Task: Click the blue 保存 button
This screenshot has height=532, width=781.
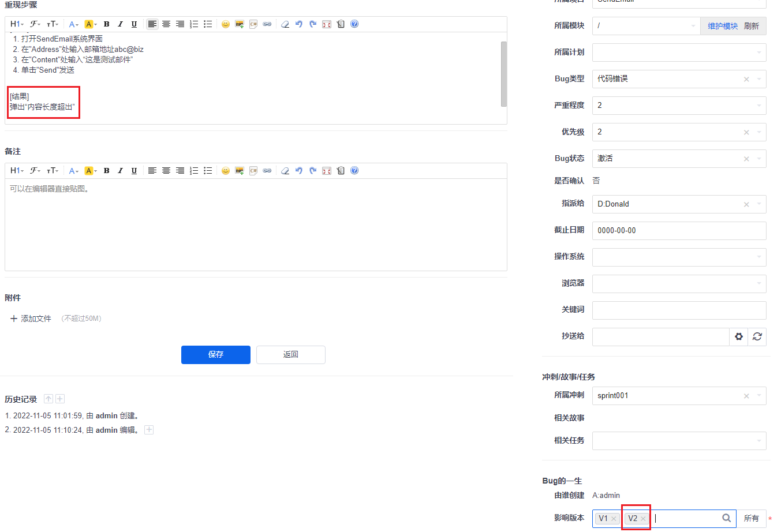Action: pyautogui.click(x=216, y=355)
